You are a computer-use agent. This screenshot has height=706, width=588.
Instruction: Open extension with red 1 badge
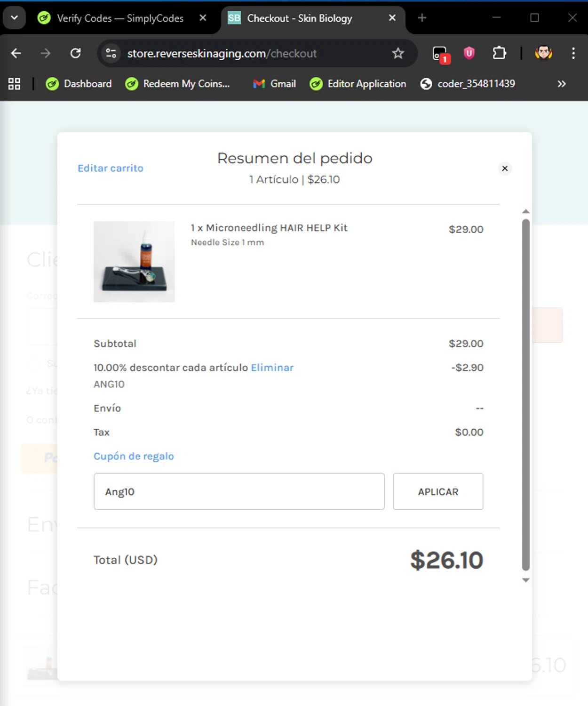[x=441, y=54]
